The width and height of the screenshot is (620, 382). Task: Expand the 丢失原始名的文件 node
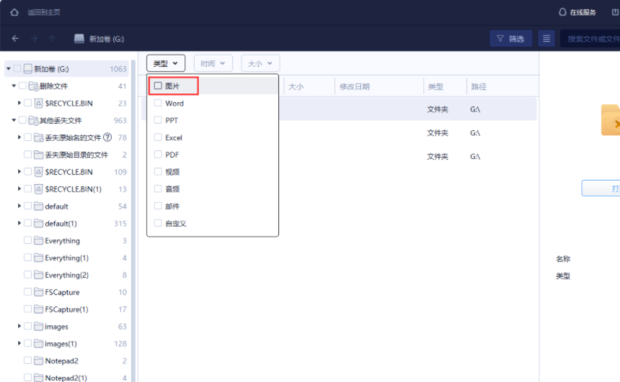(x=19, y=137)
